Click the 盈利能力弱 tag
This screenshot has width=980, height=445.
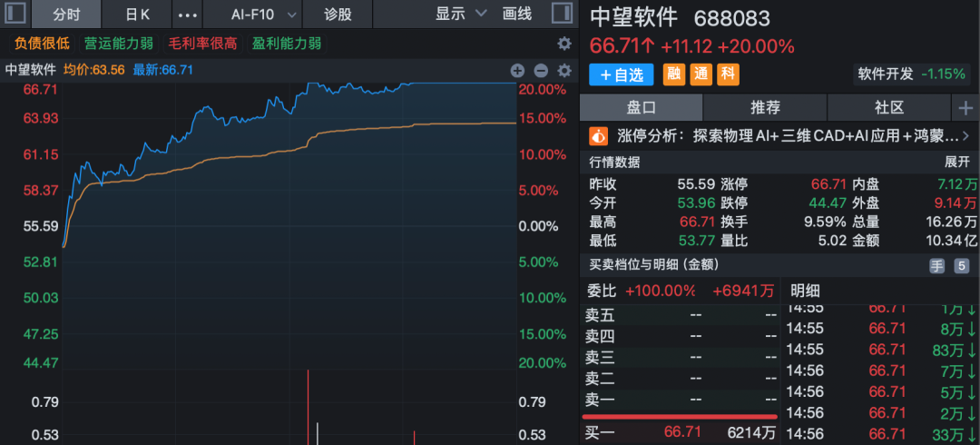[x=286, y=44]
